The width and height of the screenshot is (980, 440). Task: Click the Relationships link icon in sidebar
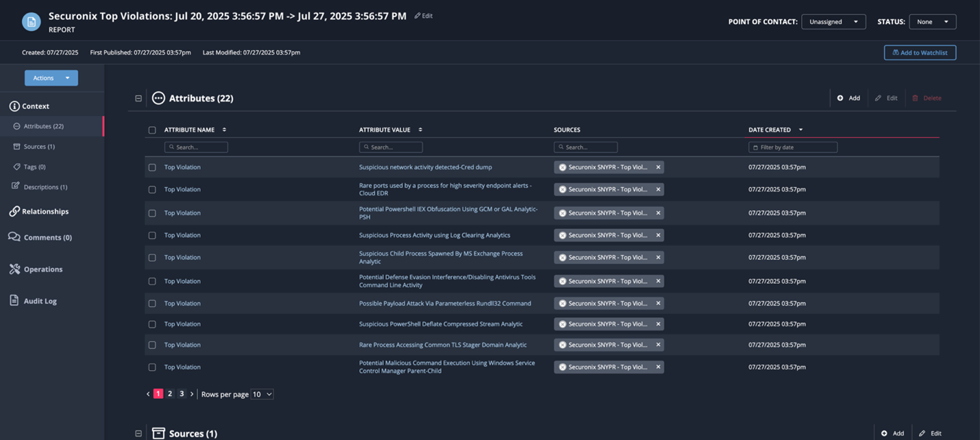[x=14, y=212]
